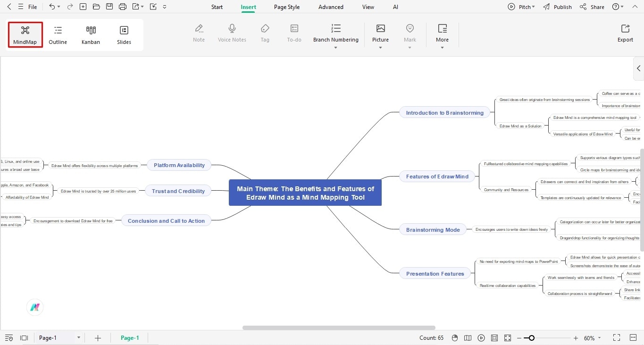The width and height of the screenshot is (644, 345).
Task: Expand the quick access toolbar chevron
Action: click(164, 7)
